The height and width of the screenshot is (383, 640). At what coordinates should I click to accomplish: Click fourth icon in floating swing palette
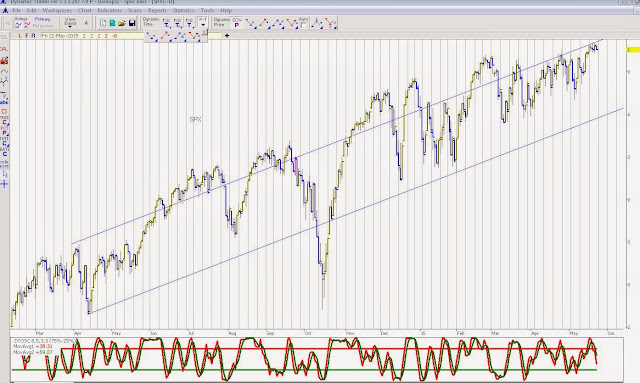click(x=194, y=37)
